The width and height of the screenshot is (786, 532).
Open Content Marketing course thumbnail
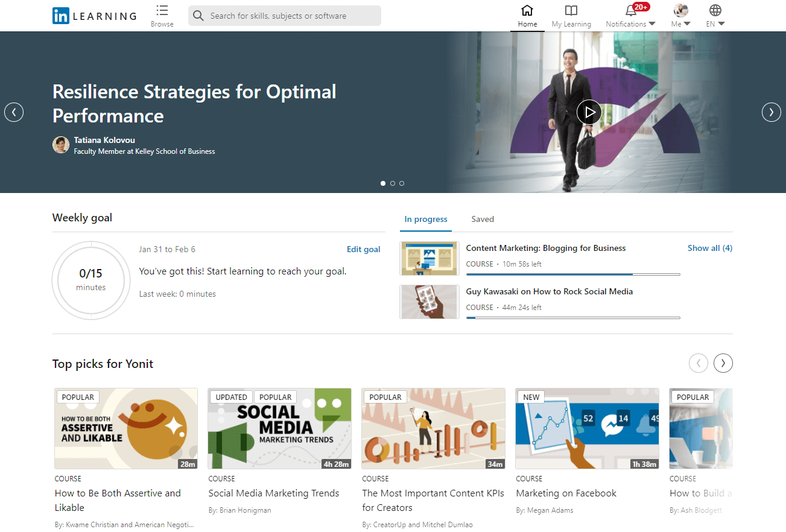point(429,259)
